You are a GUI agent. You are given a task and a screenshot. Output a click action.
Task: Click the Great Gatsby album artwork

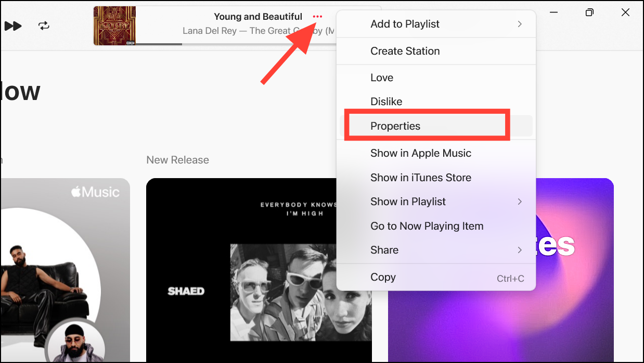click(114, 26)
